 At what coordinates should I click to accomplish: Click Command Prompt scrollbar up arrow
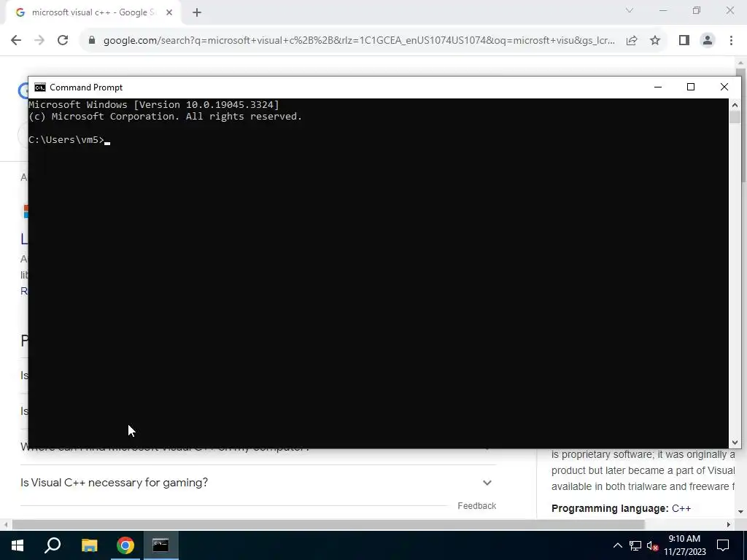[735, 105]
